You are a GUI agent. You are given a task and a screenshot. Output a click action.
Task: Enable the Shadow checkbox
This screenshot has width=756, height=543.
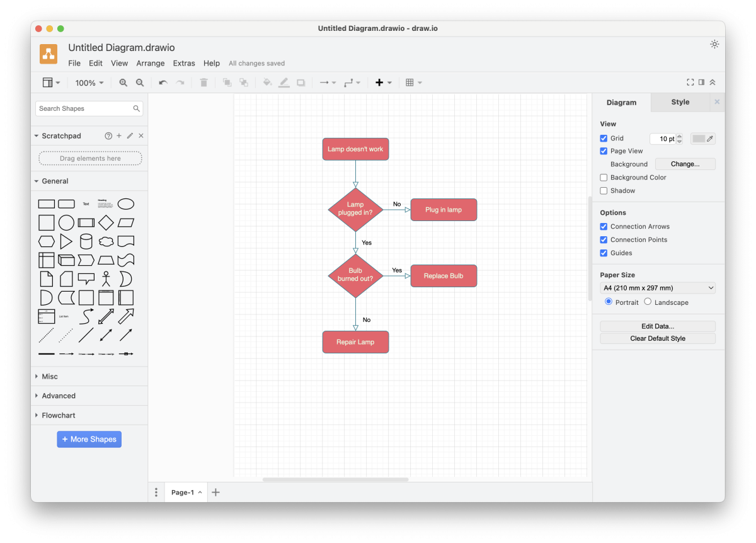point(604,191)
